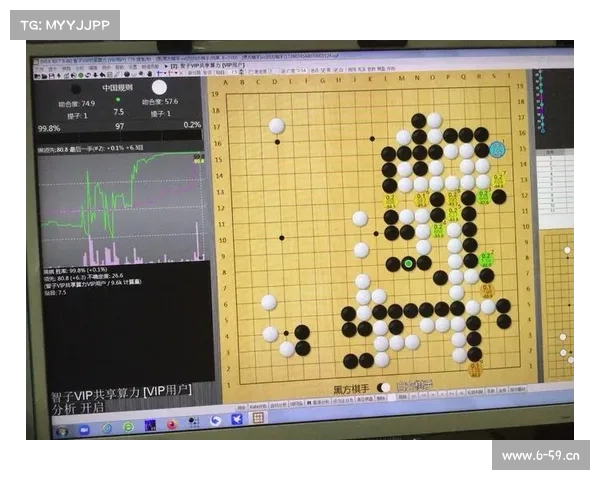Click the last-move stone with green ring

(x=408, y=264)
